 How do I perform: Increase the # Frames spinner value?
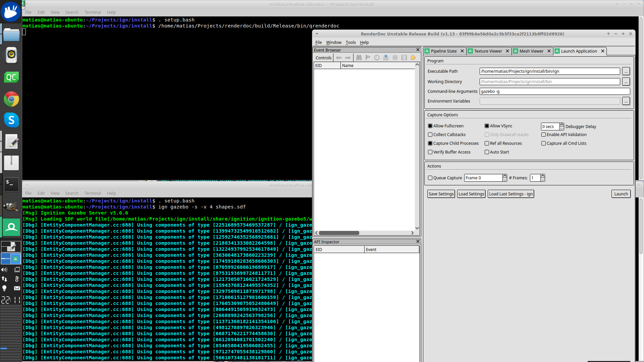click(543, 176)
